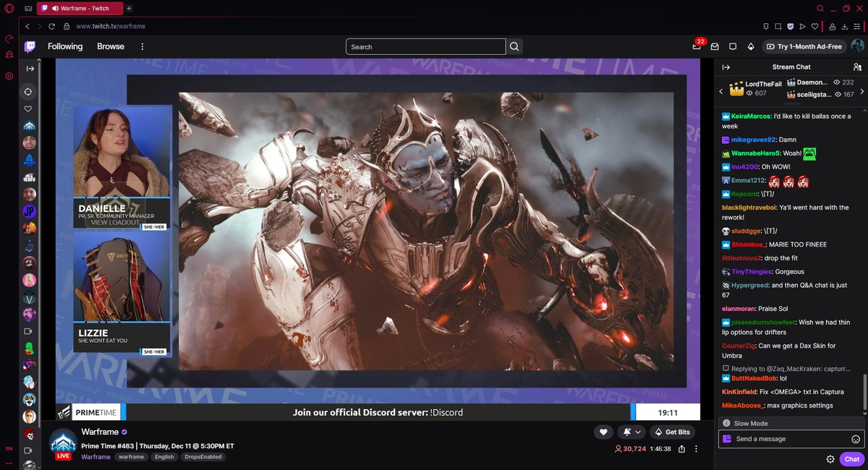Image resolution: width=868 pixels, height=470 pixels.
Task: Open the Warframe game category link
Action: 95,457
